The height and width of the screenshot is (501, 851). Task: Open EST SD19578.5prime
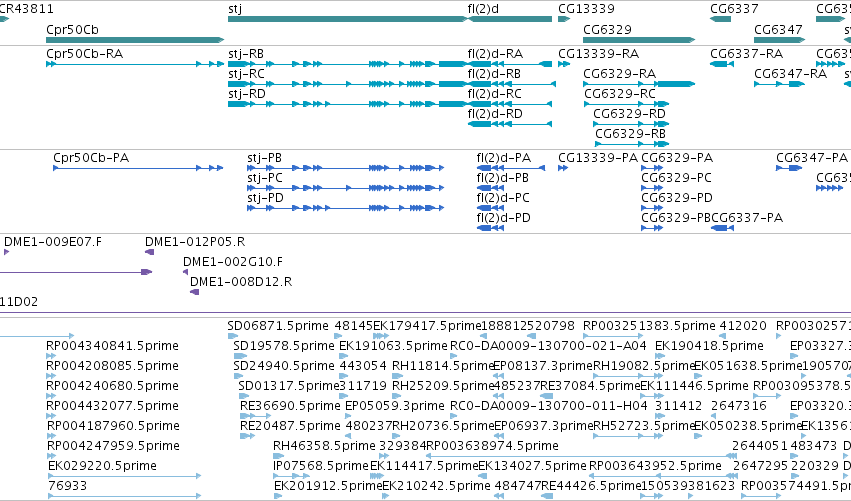coord(284,346)
